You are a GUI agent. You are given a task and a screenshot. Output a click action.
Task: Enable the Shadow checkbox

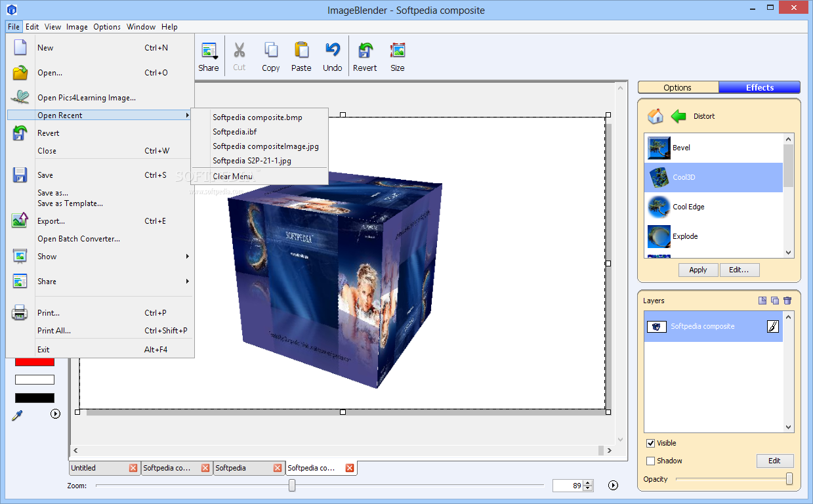point(650,461)
